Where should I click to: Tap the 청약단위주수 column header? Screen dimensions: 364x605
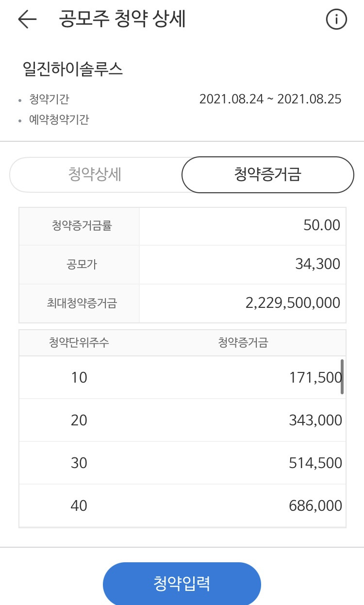pos(79,343)
